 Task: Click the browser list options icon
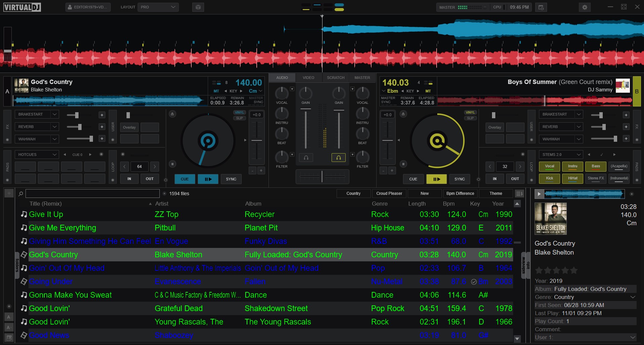[x=519, y=194]
